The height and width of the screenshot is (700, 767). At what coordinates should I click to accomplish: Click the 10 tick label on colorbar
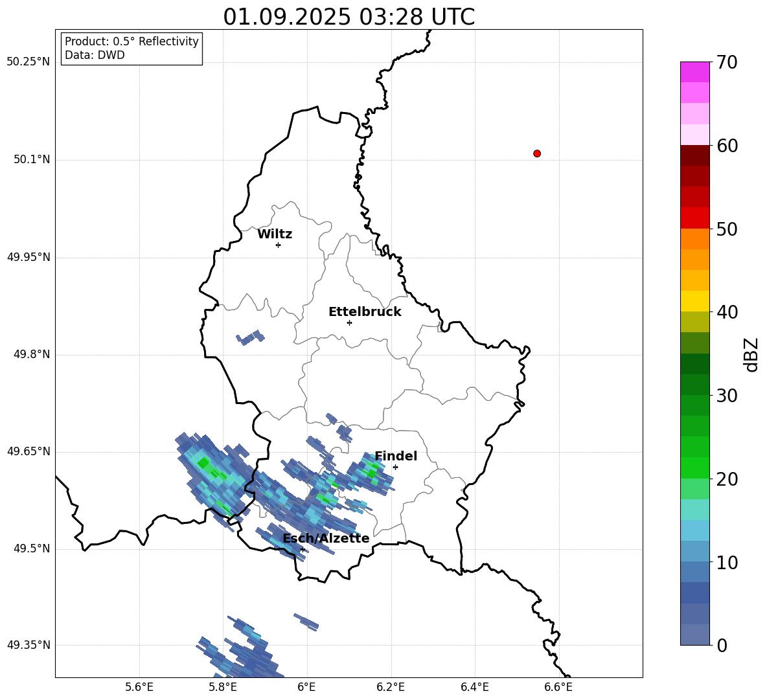point(727,562)
